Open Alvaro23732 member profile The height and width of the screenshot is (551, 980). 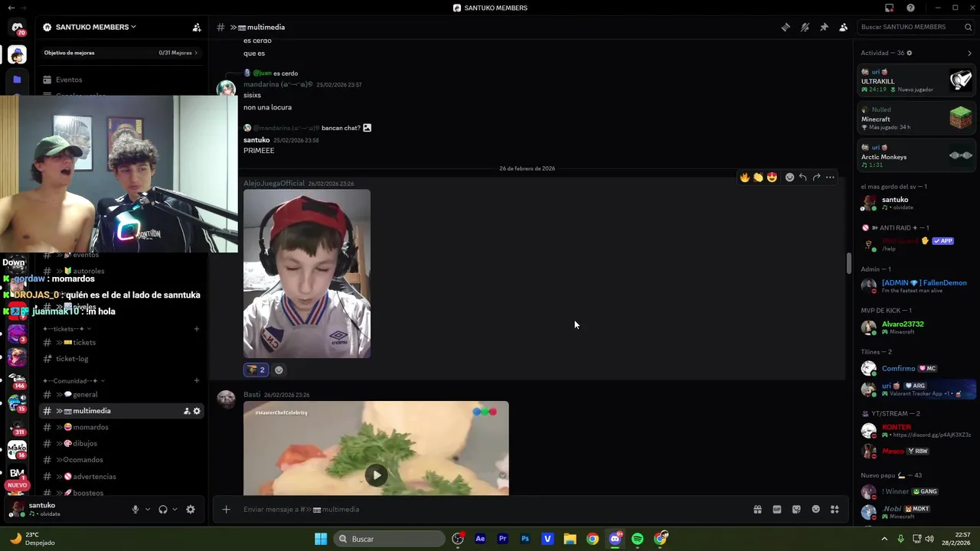click(x=916, y=328)
